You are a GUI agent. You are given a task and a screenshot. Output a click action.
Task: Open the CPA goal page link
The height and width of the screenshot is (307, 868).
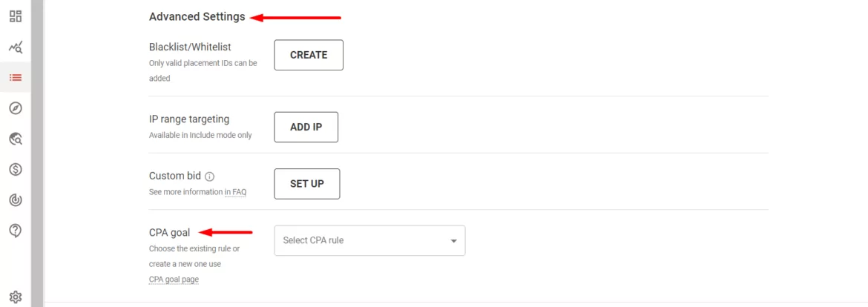[x=174, y=280]
